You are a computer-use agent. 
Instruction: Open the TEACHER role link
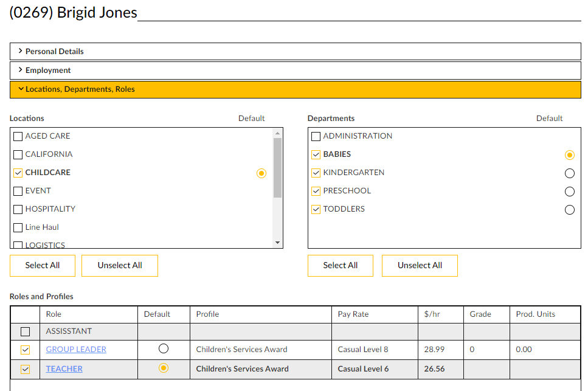tap(64, 369)
